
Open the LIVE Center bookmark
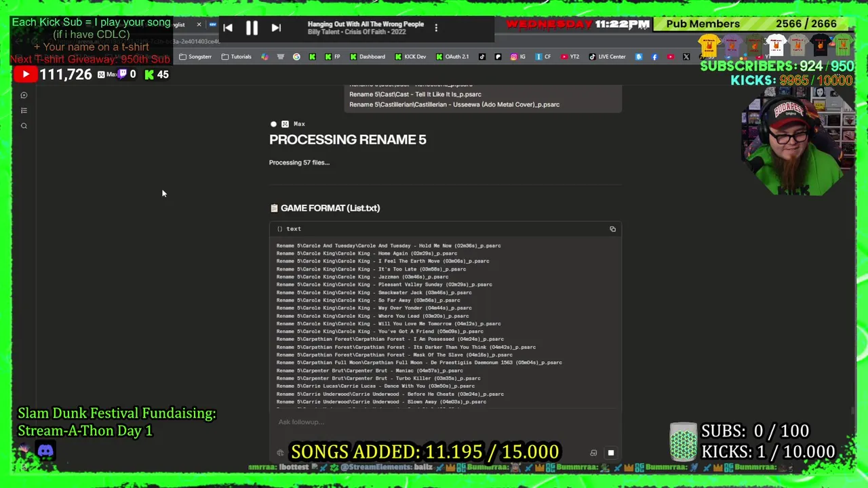click(x=607, y=57)
